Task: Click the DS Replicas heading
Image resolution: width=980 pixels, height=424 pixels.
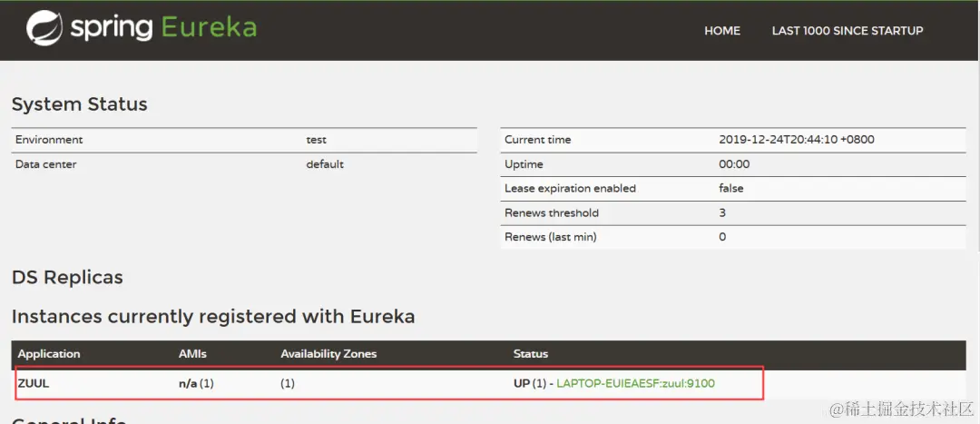Action: pyautogui.click(x=67, y=277)
